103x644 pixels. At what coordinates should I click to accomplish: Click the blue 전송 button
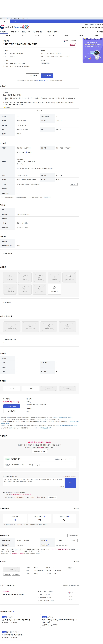click(71, 483)
